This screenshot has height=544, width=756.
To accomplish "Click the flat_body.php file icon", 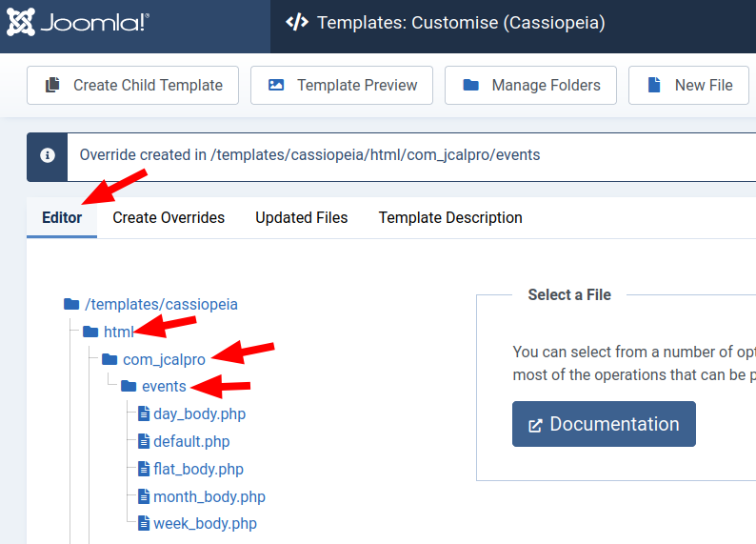I will 144,469.
